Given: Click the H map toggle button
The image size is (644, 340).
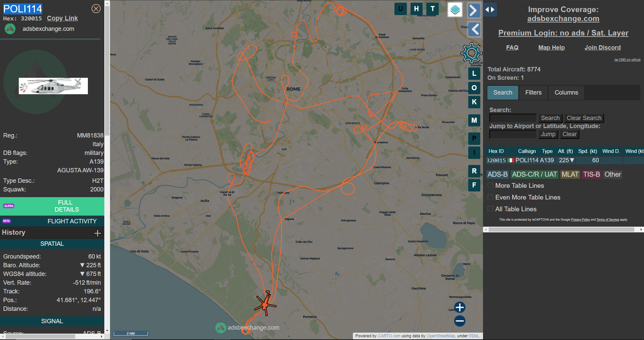Looking at the screenshot, I should (x=417, y=9).
